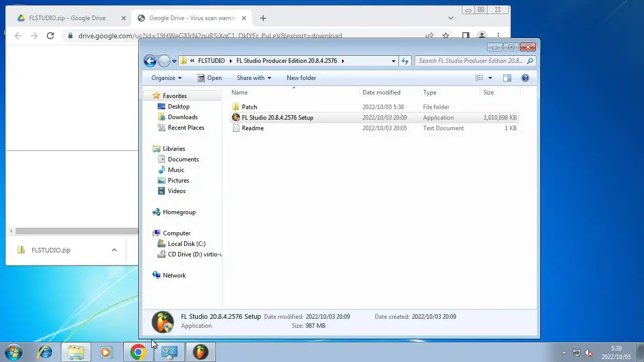Select FL Studio 20.8.4.2576 Setup application icon

(236, 118)
